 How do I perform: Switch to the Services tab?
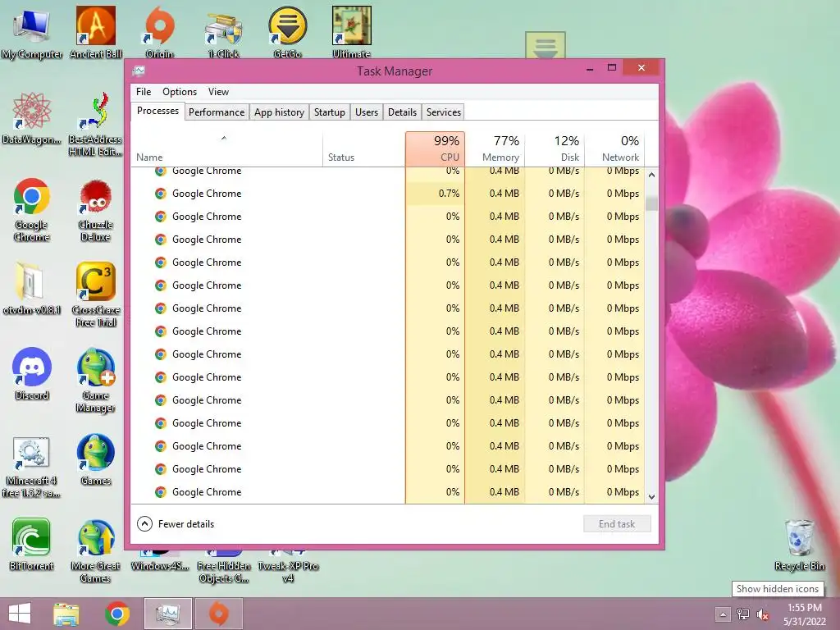[x=444, y=112]
